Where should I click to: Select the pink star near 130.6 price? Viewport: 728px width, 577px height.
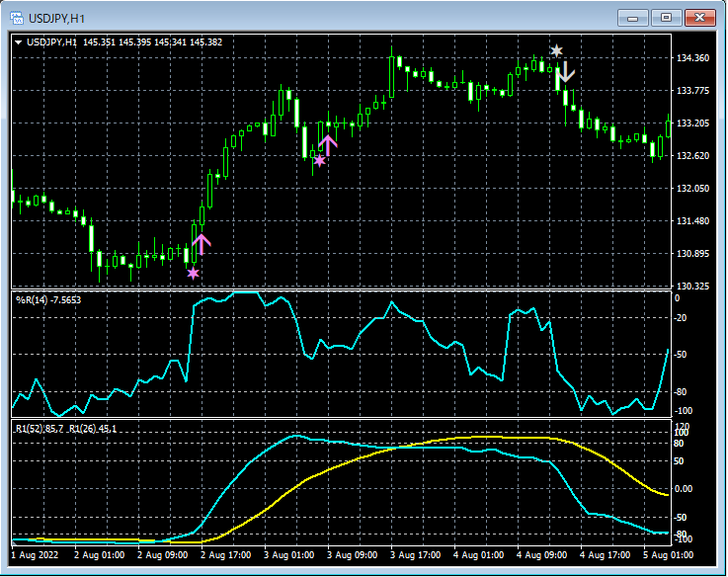(193, 273)
